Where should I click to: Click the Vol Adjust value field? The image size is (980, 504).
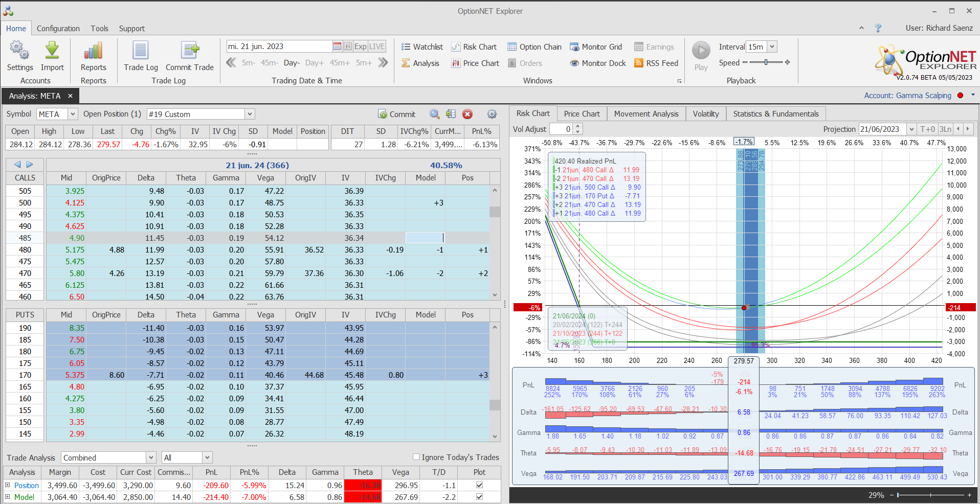[x=561, y=129]
